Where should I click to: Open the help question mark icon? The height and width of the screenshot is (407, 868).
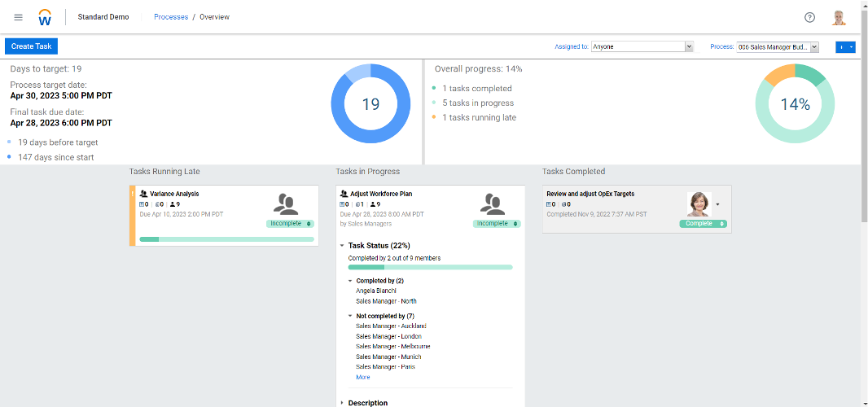click(x=809, y=17)
